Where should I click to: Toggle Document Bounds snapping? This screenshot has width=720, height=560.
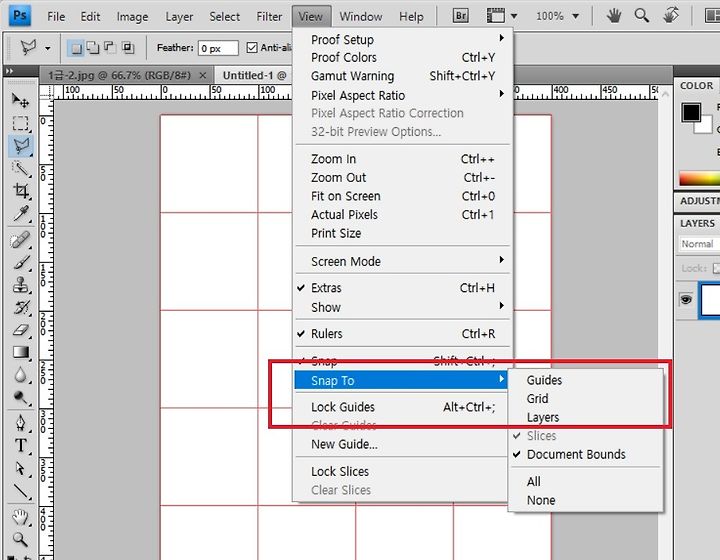586,454
